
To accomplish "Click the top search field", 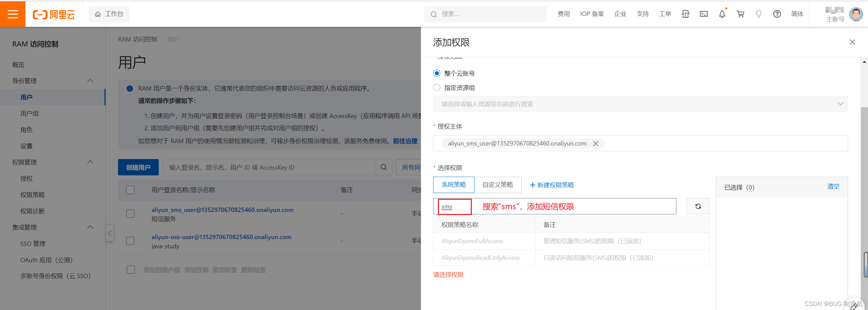I will (x=485, y=14).
